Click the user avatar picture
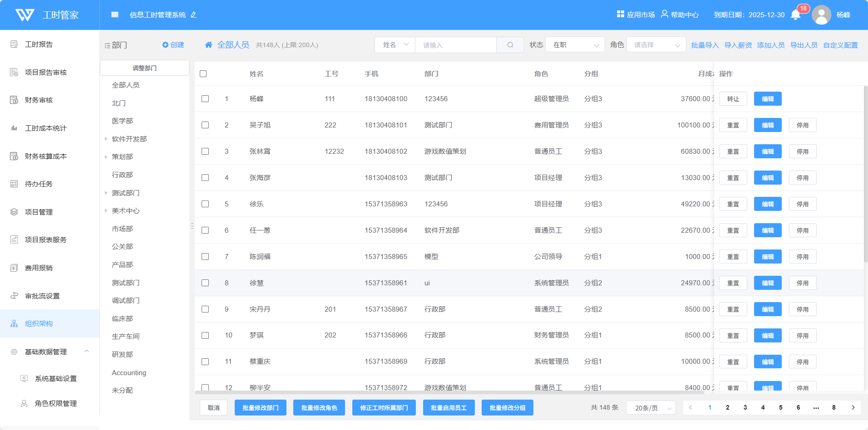The image size is (868, 430). (x=821, y=15)
